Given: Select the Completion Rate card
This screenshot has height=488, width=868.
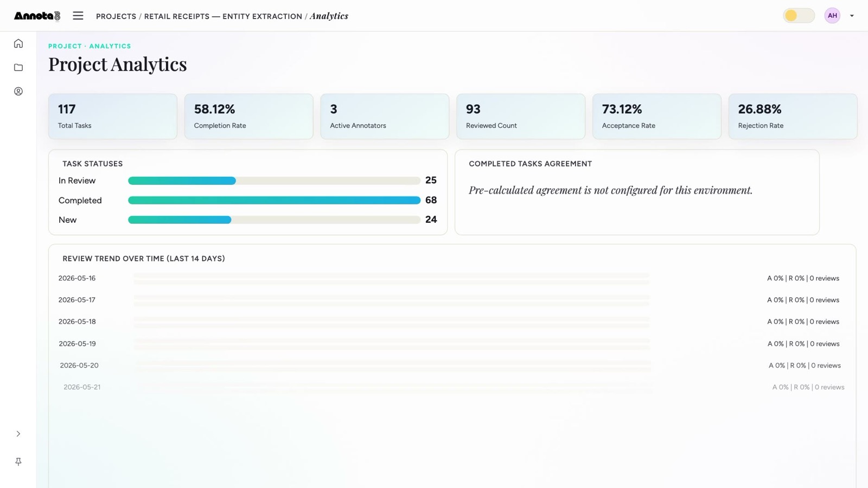Looking at the screenshot, I should tap(248, 117).
